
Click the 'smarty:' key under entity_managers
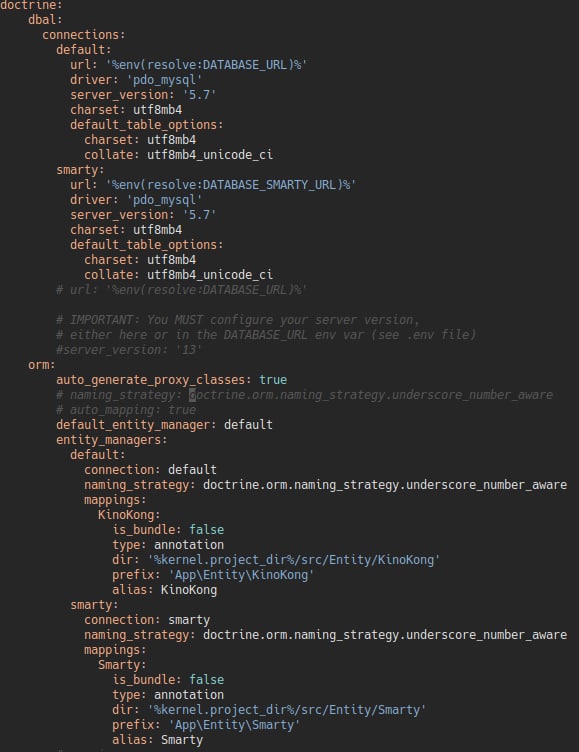[94, 605]
